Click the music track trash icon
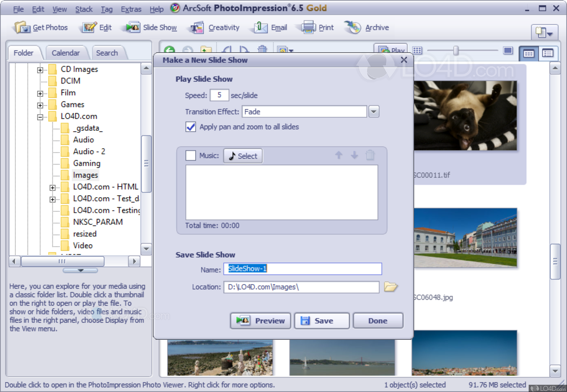This screenshot has height=392, width=567. click(370, 155)
